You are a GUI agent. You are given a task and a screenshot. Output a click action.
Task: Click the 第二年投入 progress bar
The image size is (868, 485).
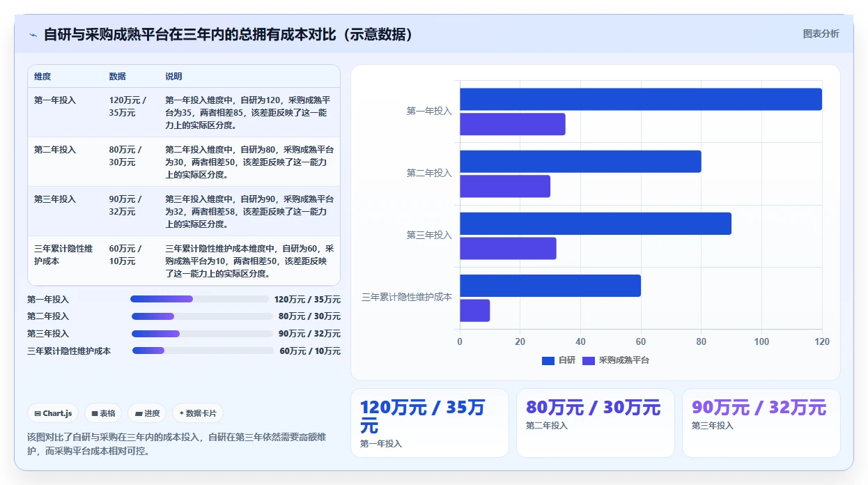tap(202, 316)
